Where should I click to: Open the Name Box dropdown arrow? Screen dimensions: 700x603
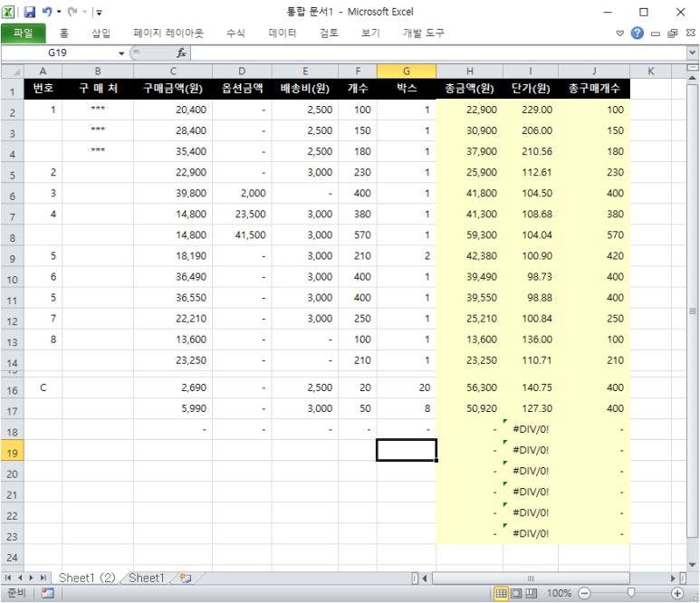point(121,53)
